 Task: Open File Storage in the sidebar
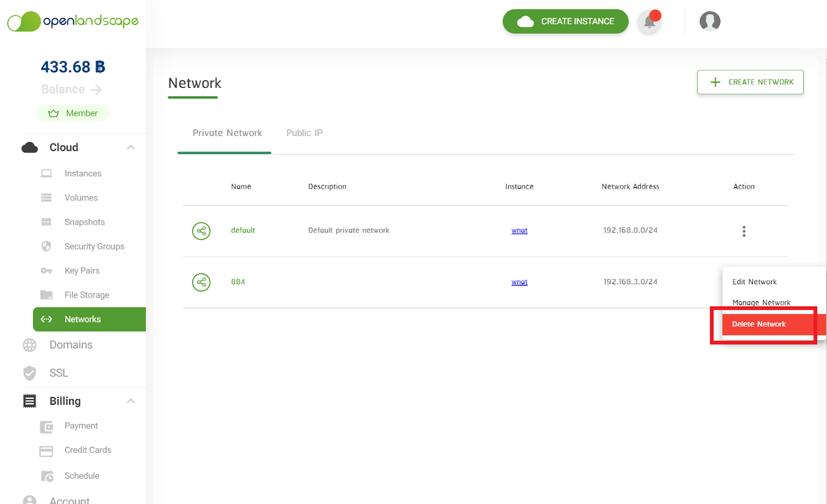[87, 295]
